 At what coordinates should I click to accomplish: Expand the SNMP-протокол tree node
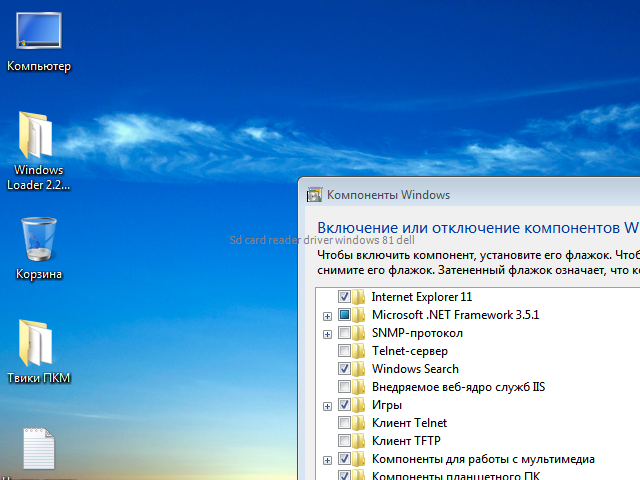click(327, 334)
